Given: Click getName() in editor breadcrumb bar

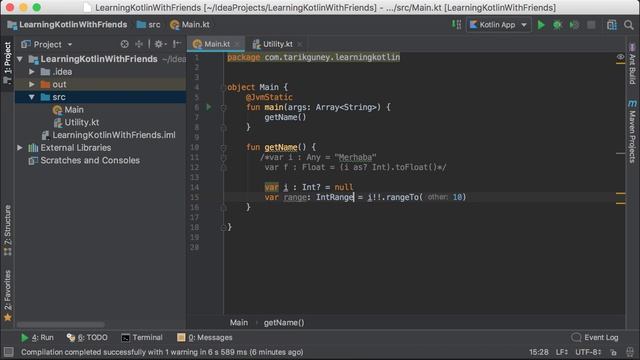Looking at the screenshot, I should (x=284, y=323).
